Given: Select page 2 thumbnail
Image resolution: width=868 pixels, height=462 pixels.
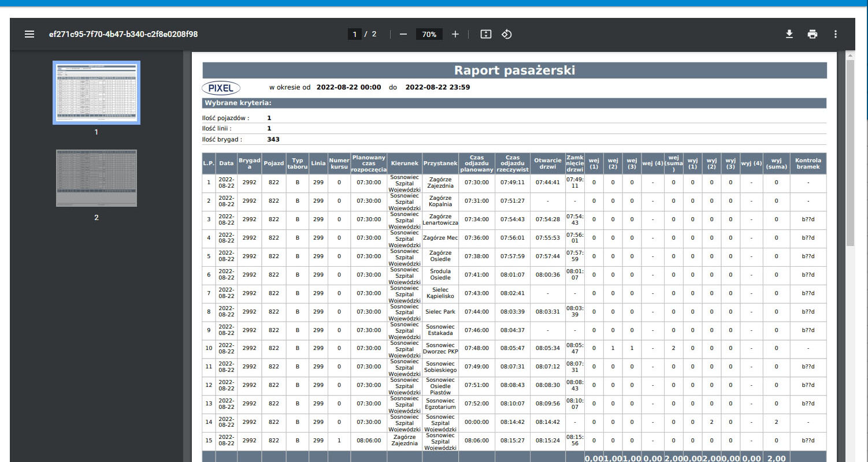Looking at the screenshot, I should 97,178.
